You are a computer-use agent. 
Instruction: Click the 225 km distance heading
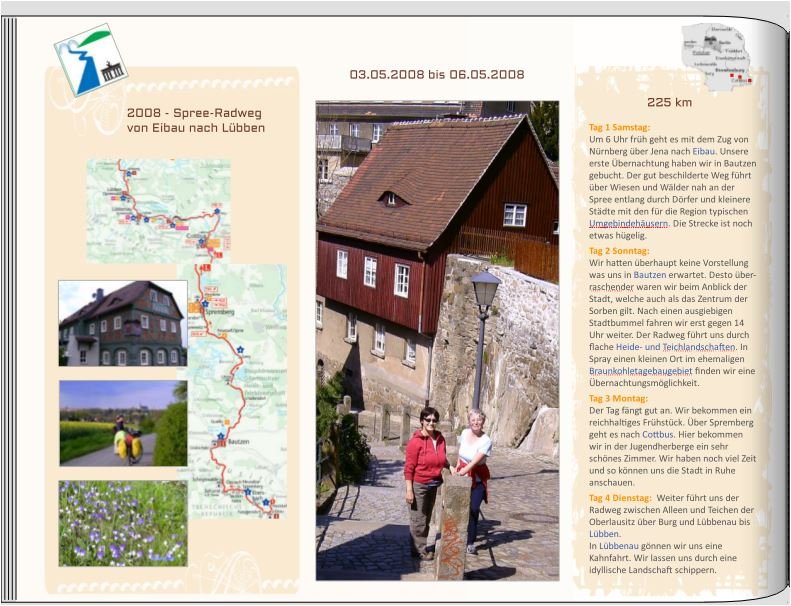pos(669,102)
